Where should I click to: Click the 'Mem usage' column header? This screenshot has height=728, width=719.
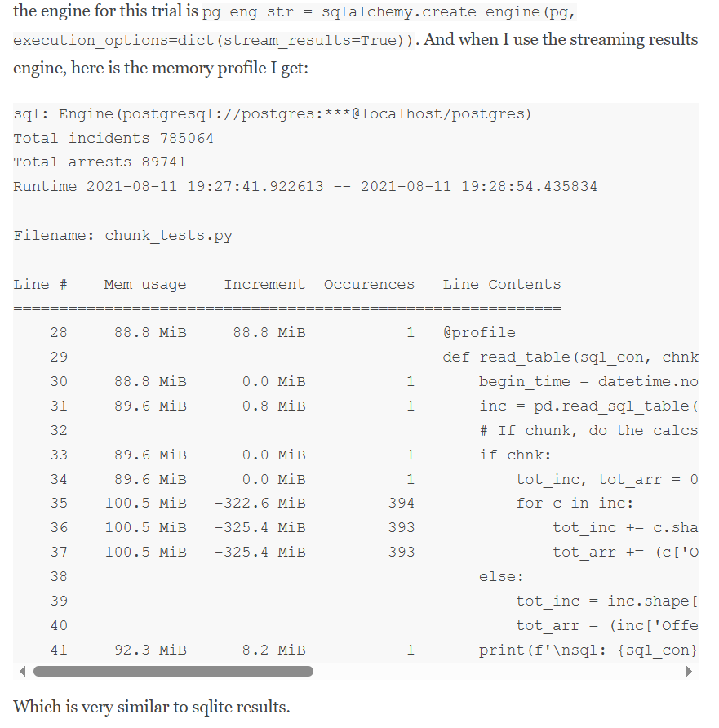(x=145, y=285)
